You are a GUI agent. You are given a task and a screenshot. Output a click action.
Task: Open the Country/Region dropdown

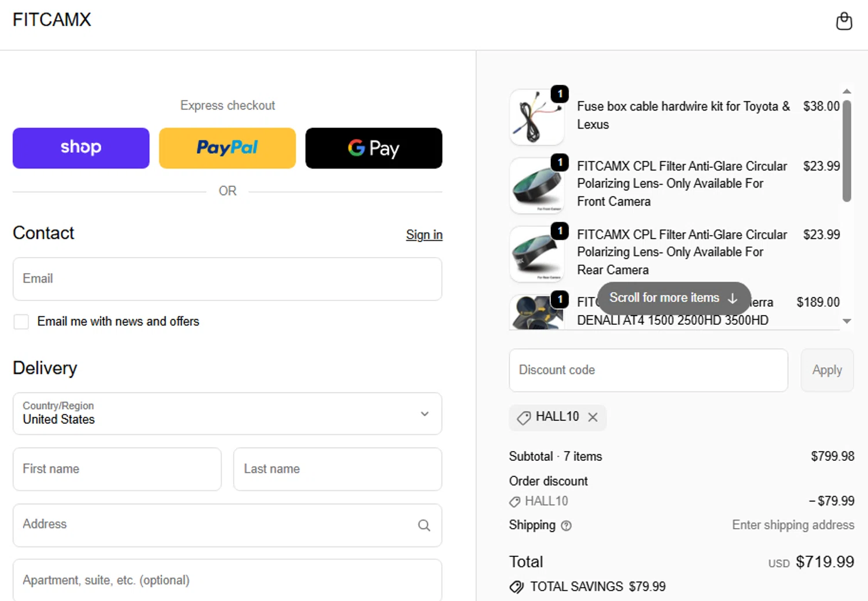point(227,413)
